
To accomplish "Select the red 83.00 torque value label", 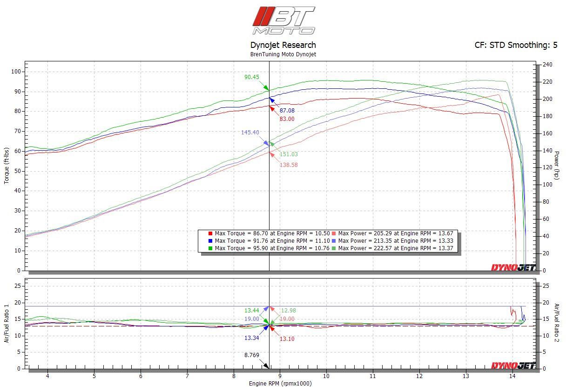I will pyautogui.click(x=287, y=119).
